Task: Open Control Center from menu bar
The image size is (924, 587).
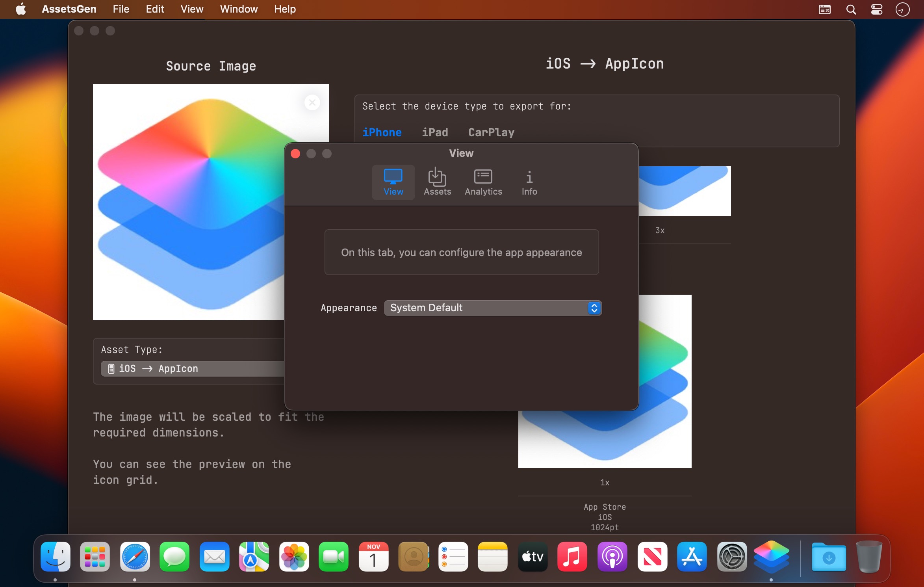Action: coord(876,9)
